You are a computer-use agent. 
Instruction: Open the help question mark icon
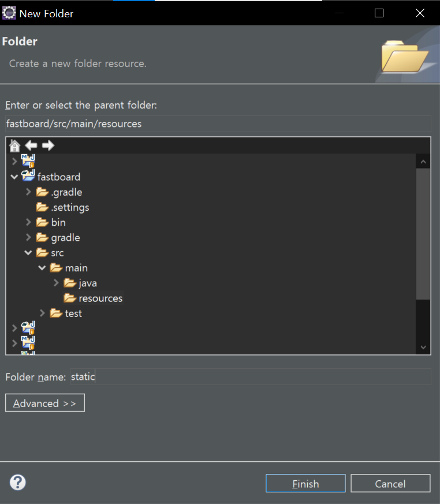[x=18, y=482]
